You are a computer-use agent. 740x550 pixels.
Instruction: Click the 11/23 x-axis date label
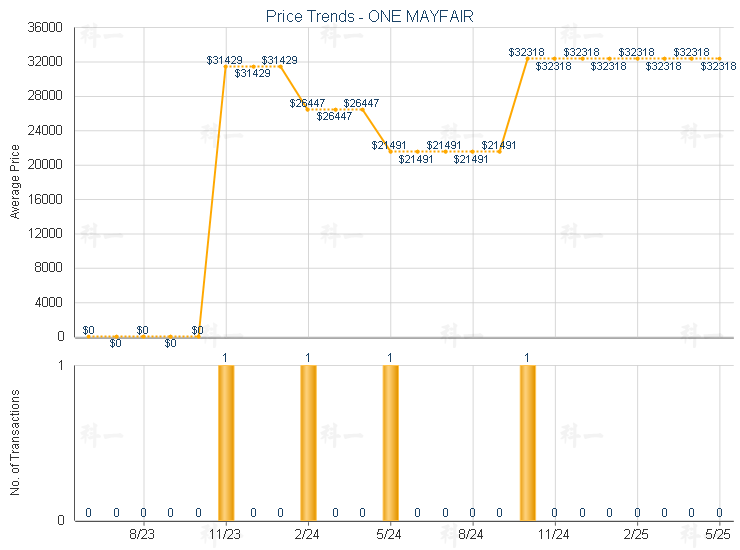click(226, 535)
